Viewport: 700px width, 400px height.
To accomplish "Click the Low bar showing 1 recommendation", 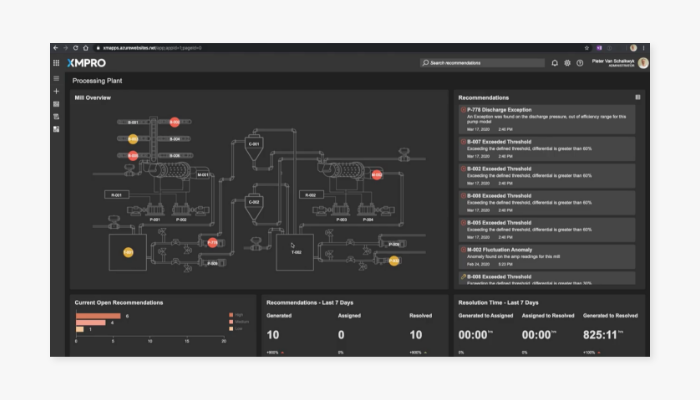I will point(79,329).
